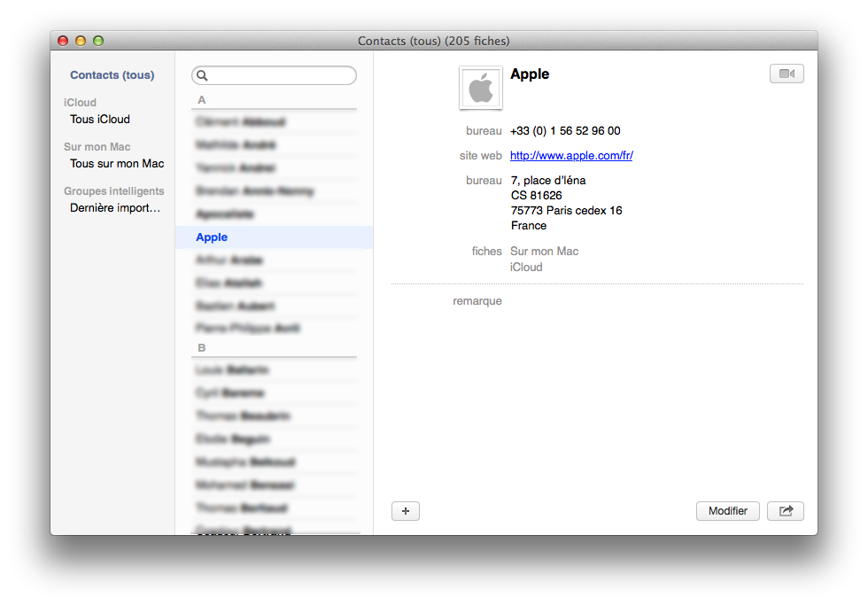Minimize the Contacts window

81,41
